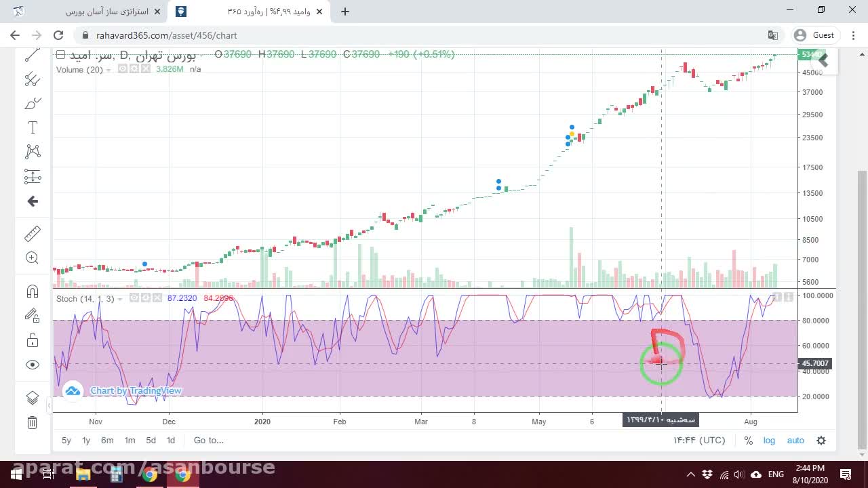Click the trash remove drawings icon
The image size is (868, 488).
32,422
